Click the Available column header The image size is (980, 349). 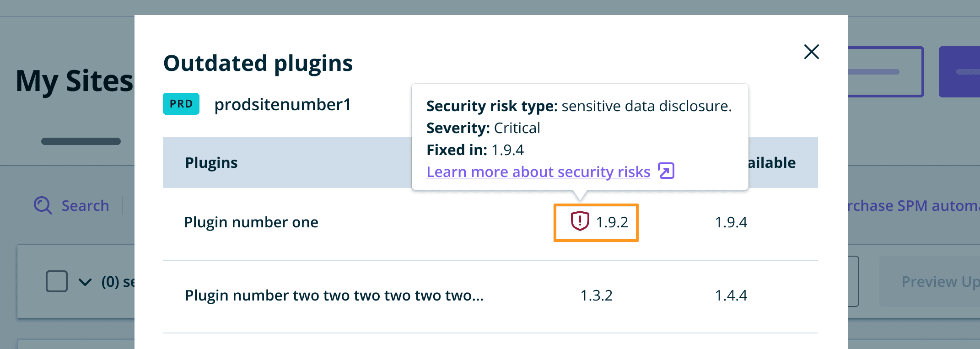(772, 163)
